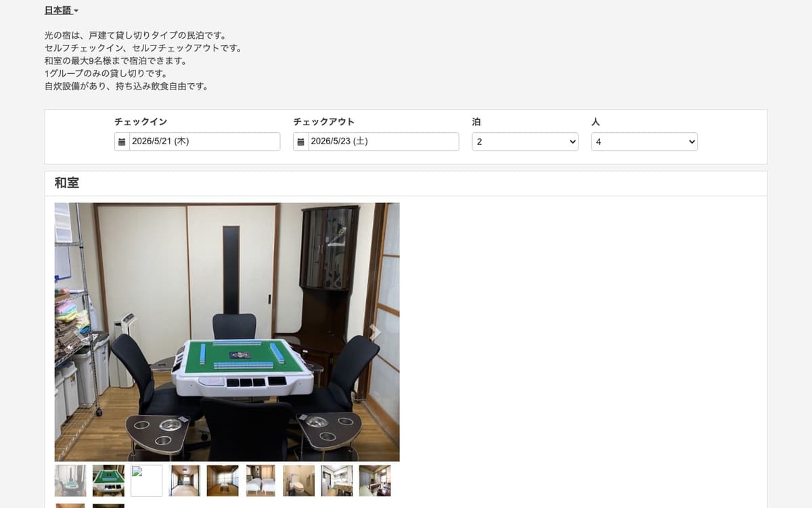Advance to the next photo with the right chevron
This screenshot has height=508, width=812.
coord(375,332)
